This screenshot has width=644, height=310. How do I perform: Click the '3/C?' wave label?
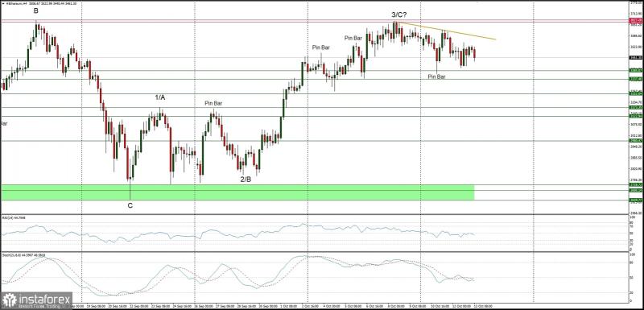(x=398, y=14)
